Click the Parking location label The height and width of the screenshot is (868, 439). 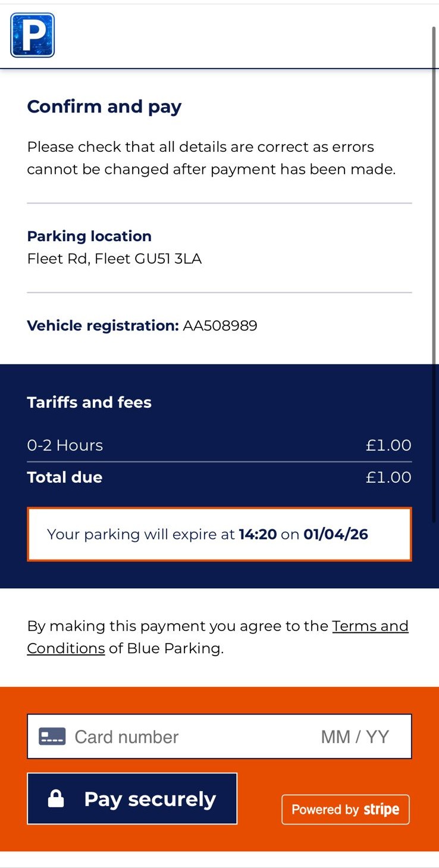coord(89,236)
